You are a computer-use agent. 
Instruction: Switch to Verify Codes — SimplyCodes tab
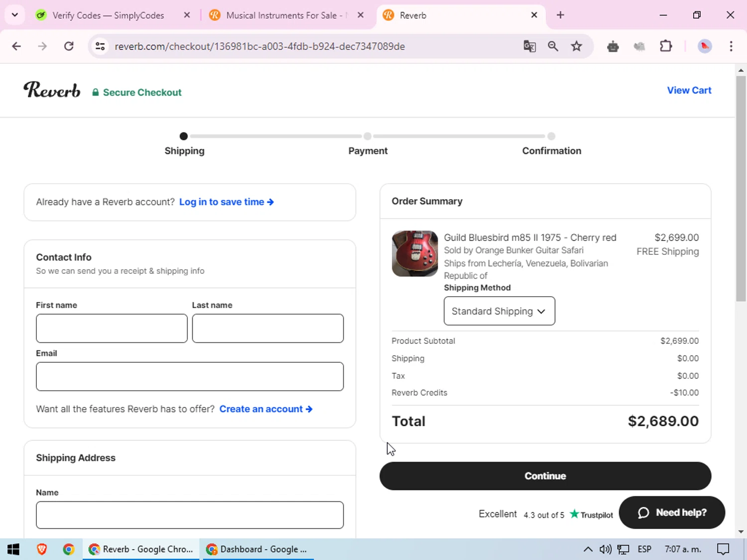coord(108,15)
